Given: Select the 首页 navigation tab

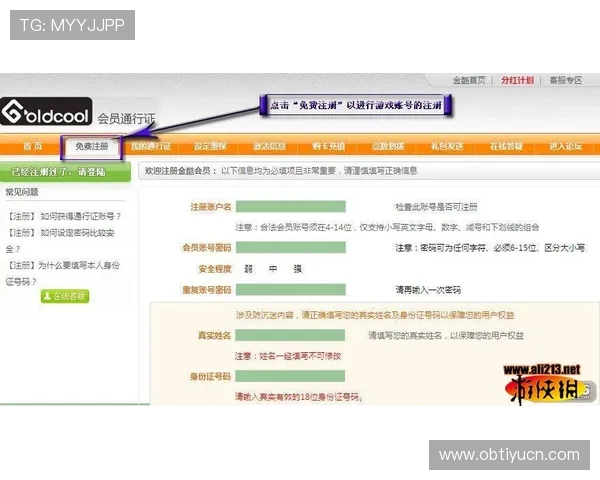Looking at the screenshot, I should click(x=33, y=146).
